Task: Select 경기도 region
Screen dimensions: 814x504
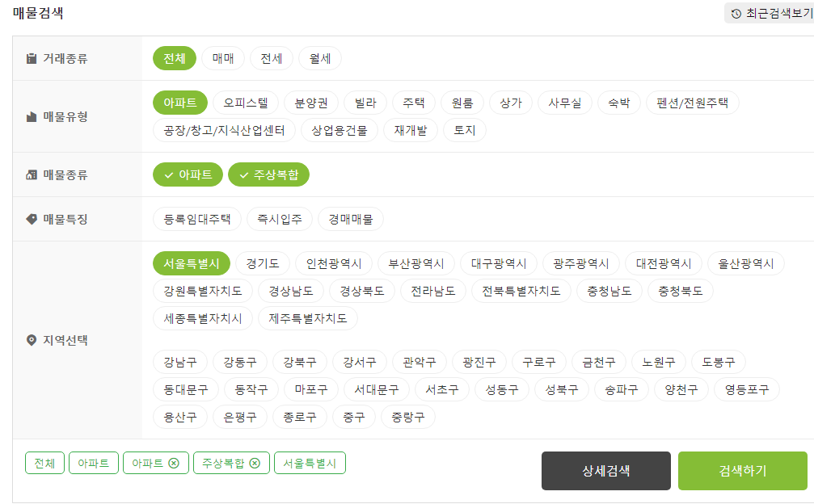Action: (x=263, y=263)
